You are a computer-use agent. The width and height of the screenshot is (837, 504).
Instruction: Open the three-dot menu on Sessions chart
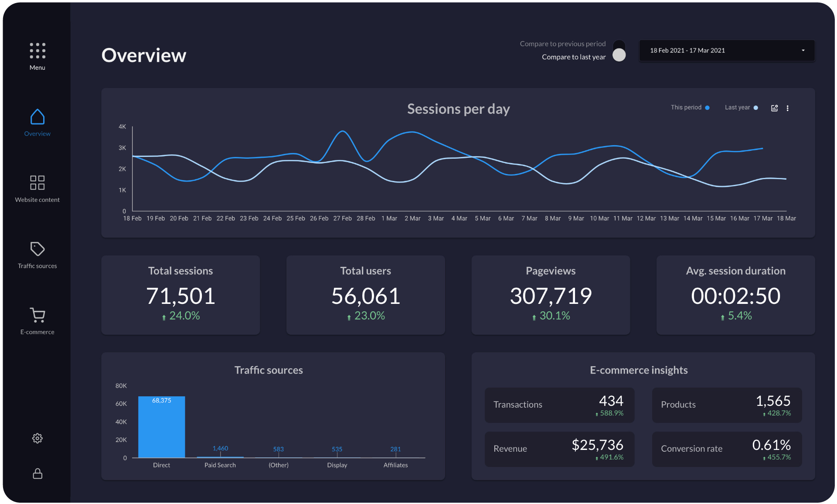[787, 108]
